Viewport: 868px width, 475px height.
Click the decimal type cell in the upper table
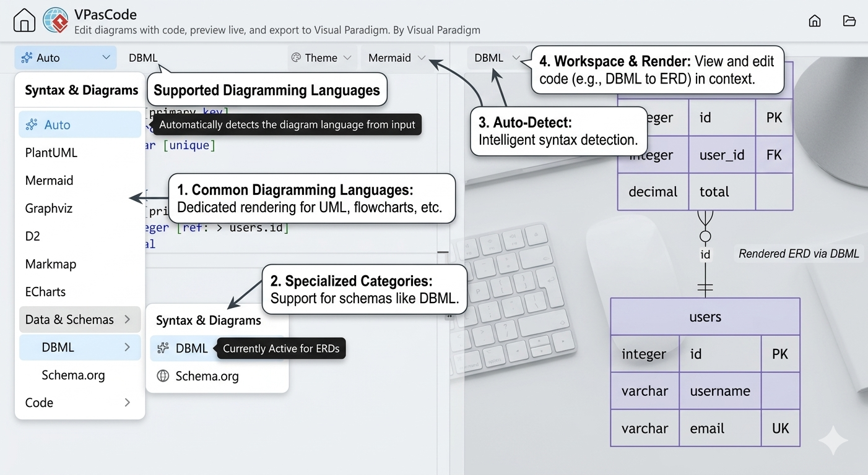[653, 192]
